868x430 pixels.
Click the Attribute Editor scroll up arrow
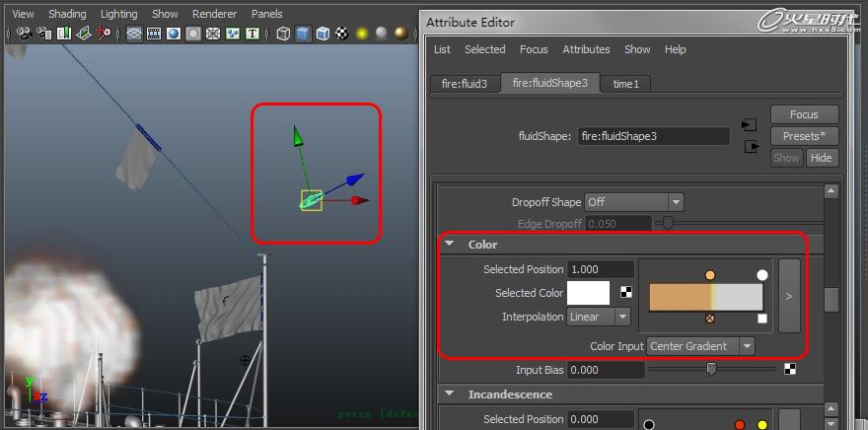point(831,191)
